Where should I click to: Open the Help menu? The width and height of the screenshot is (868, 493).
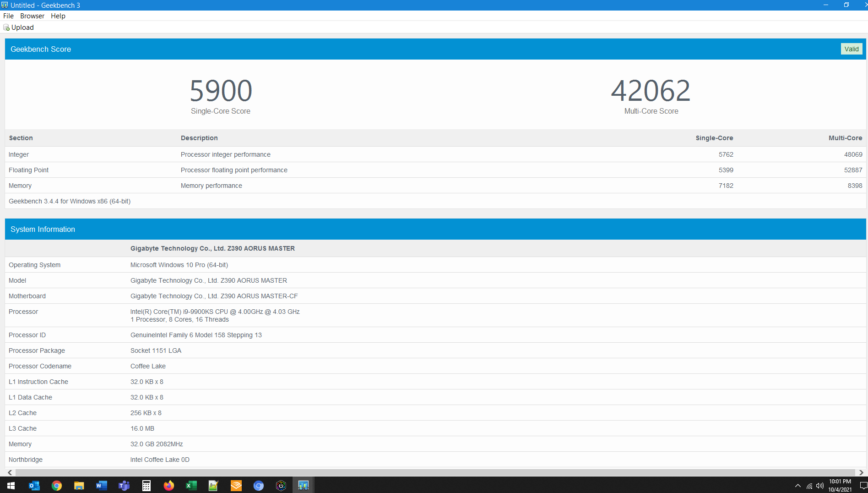point(58,16)
